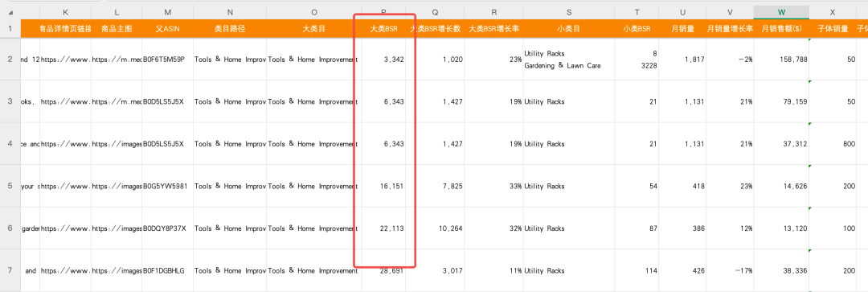This screenshot has width=868, height=292.
Task: Click the 小类目 header cell
Action: tap(568, 29)
